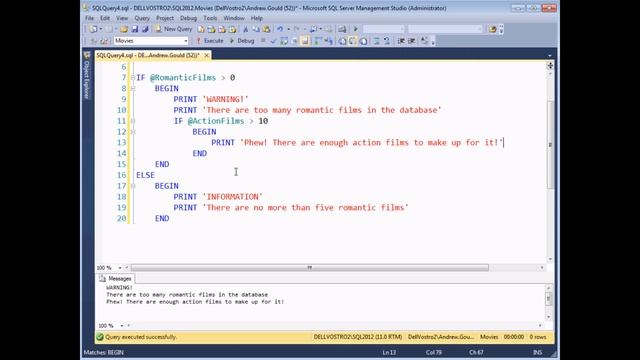Click the New Query button

[x=173, y=29]
